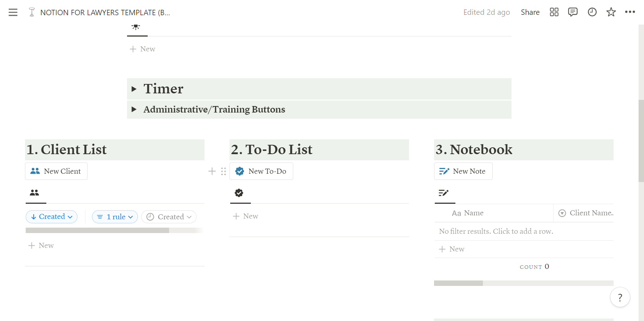
Task: Open the comments icon in top bar
Action: coord(573,12)
